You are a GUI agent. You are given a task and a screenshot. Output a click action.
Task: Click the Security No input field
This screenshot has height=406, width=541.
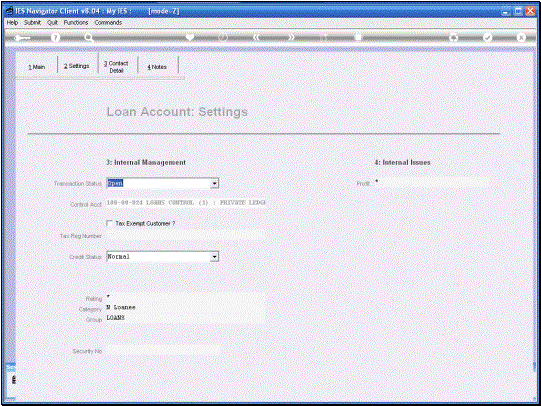[163, 351]
